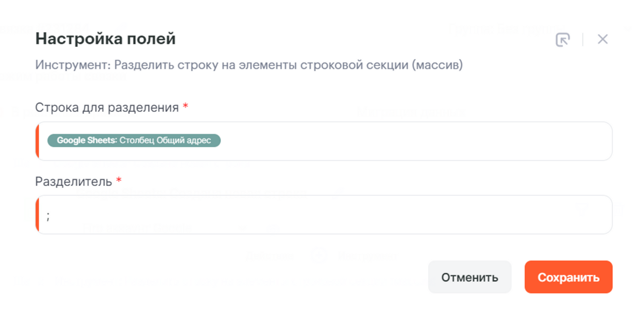The image size is (644, 316).
Task: Click the "Разделитель" field label
Action: 73,181
